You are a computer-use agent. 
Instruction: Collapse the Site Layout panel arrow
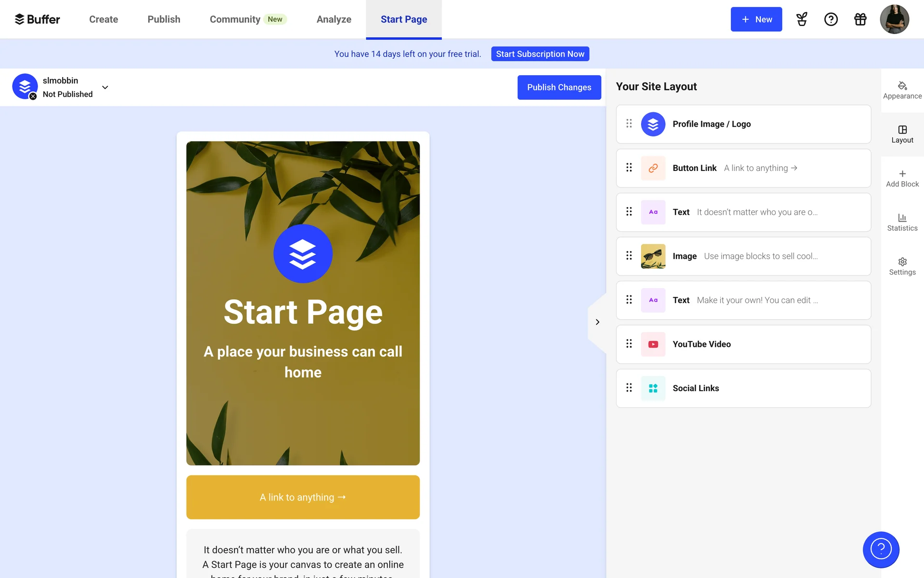click(x=597, y=322)
